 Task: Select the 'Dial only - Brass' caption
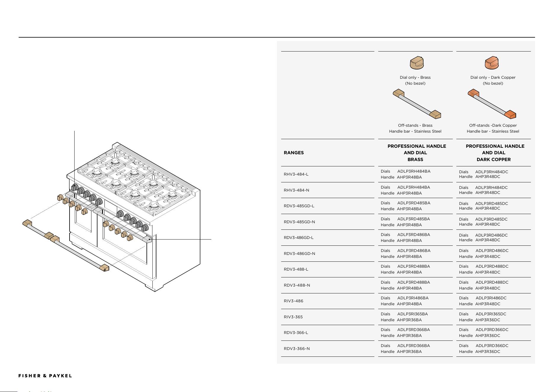(x=415, y=77)
